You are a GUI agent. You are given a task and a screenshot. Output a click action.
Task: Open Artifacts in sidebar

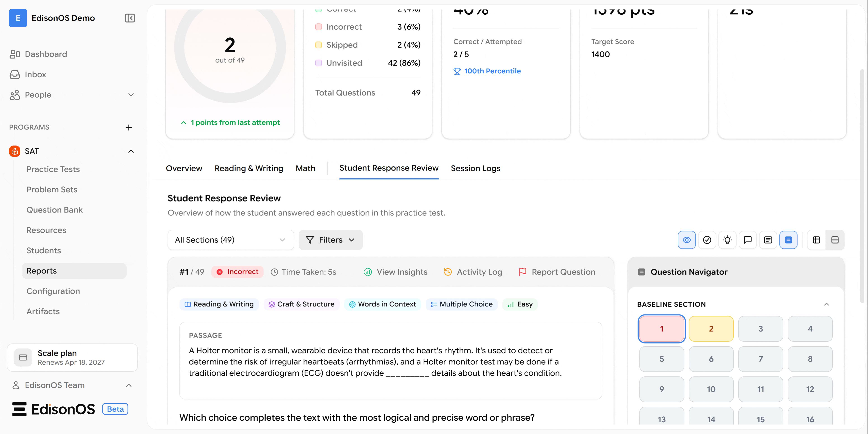tap(43, 311)
